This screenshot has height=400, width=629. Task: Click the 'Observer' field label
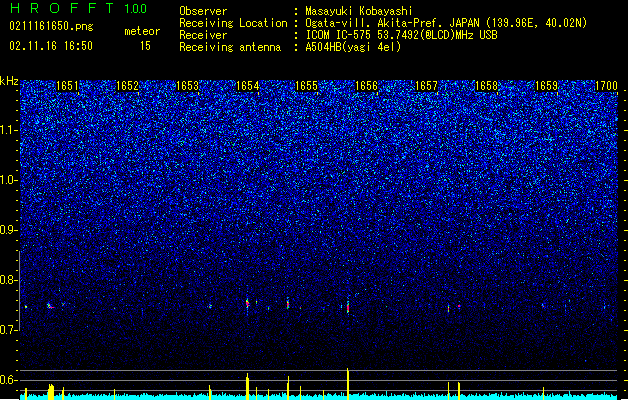click(x=203, y=11)
